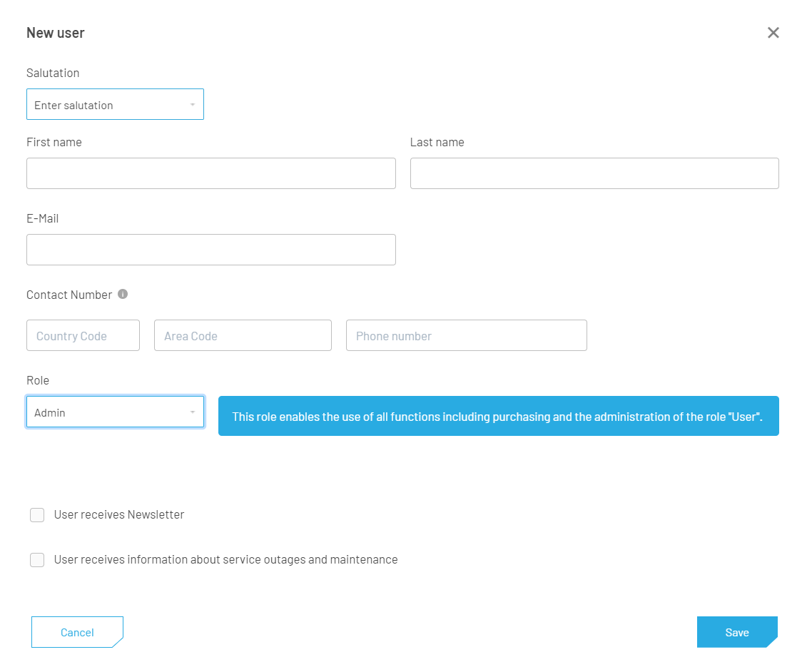Focus the First name input field
This screenshot has height=672, width=807.
pyautogui.click(x=210, y=173)
